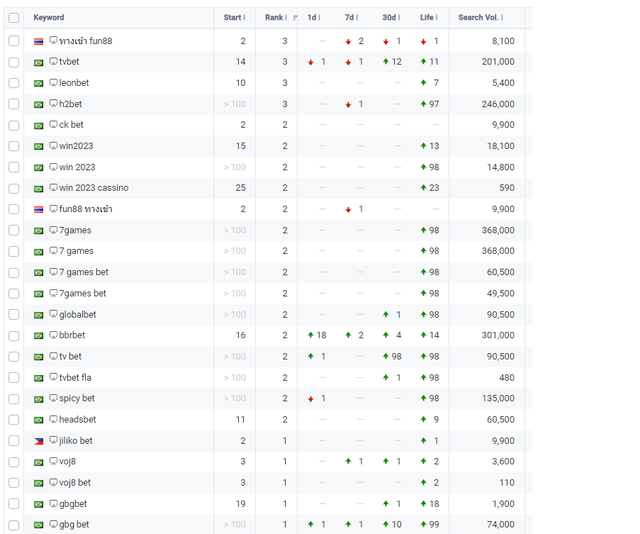This screenshot has height=534, width=640.
Task: Click the sort indicator icon beside Rank header
Action: point(295,18)
